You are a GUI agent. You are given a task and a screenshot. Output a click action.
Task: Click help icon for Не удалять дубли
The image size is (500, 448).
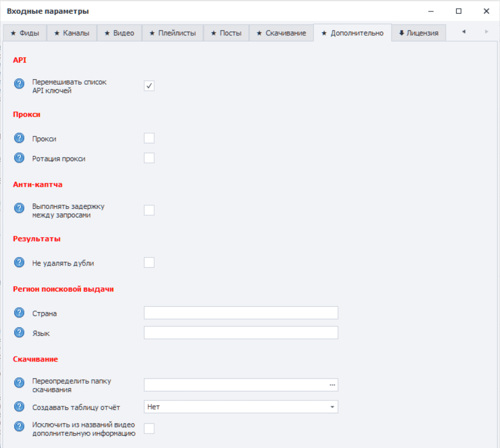(x=19, y=262)
